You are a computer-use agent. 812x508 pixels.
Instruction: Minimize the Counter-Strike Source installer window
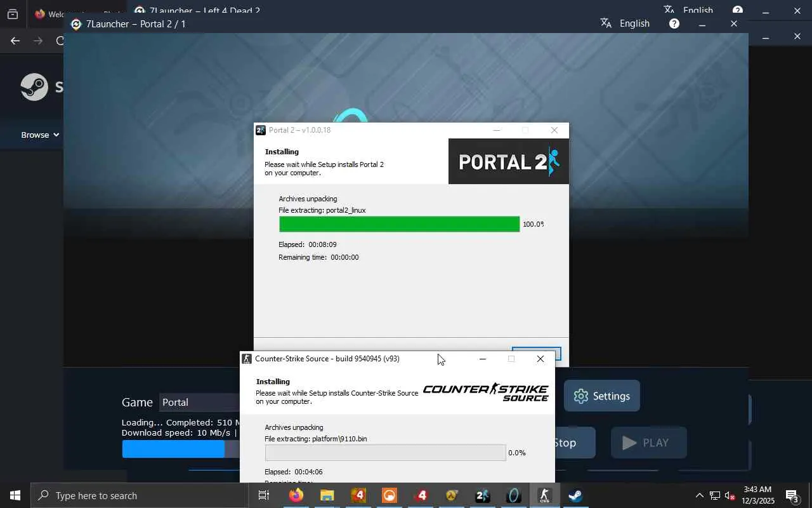point(483,359)
